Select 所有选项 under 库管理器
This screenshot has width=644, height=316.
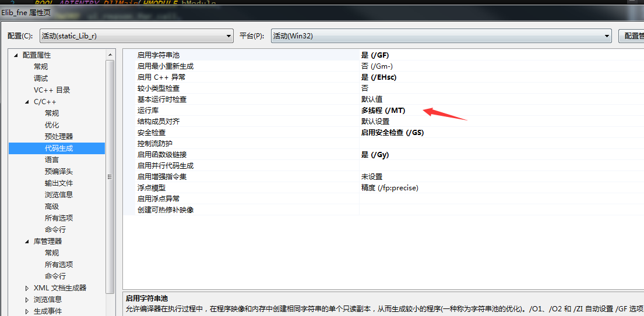(x=59, y=265)
